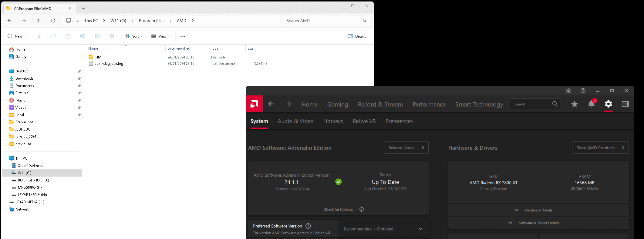
Task: Click the AMD logo in Adrenalin window
Action: coord(254,104)
